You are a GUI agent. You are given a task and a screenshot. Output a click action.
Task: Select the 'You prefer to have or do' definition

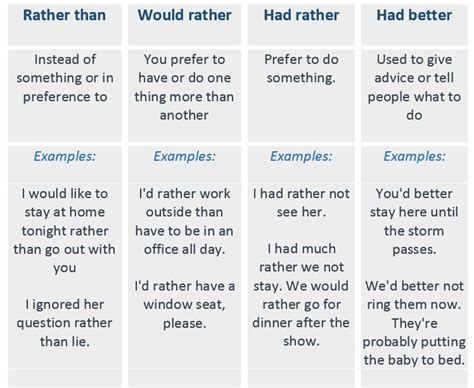coord(184,87)
